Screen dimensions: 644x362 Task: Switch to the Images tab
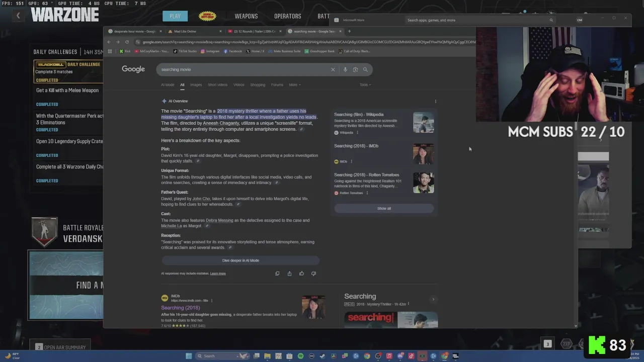[x=196, y=84]
